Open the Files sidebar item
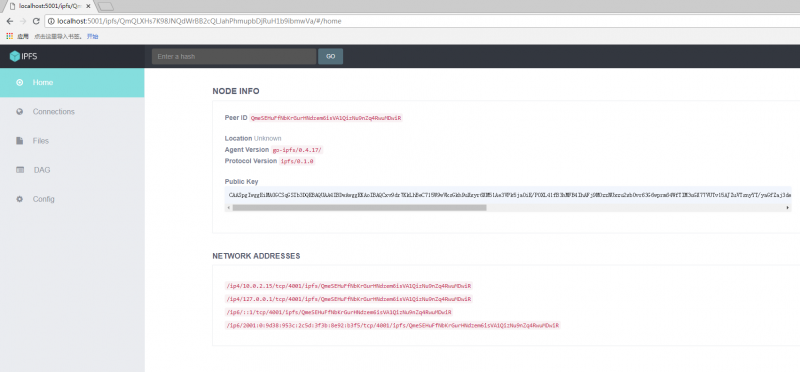 tap(72, 140)
